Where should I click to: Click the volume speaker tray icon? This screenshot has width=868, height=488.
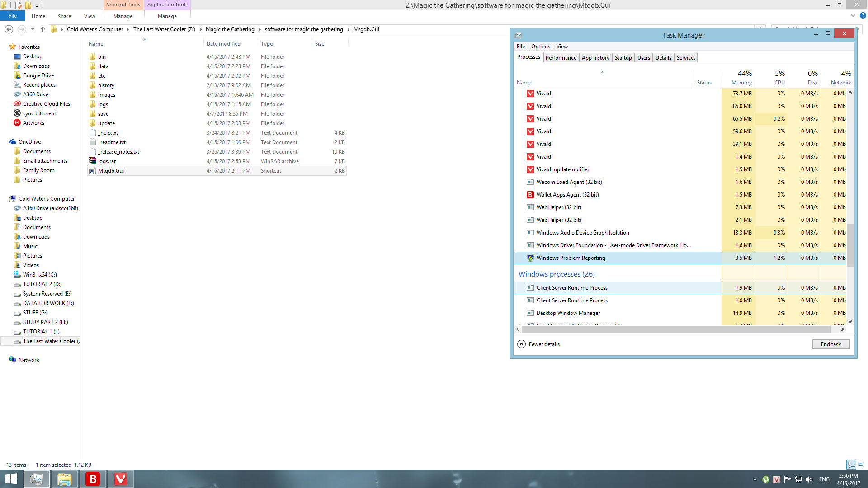click(x=809, y=479)
